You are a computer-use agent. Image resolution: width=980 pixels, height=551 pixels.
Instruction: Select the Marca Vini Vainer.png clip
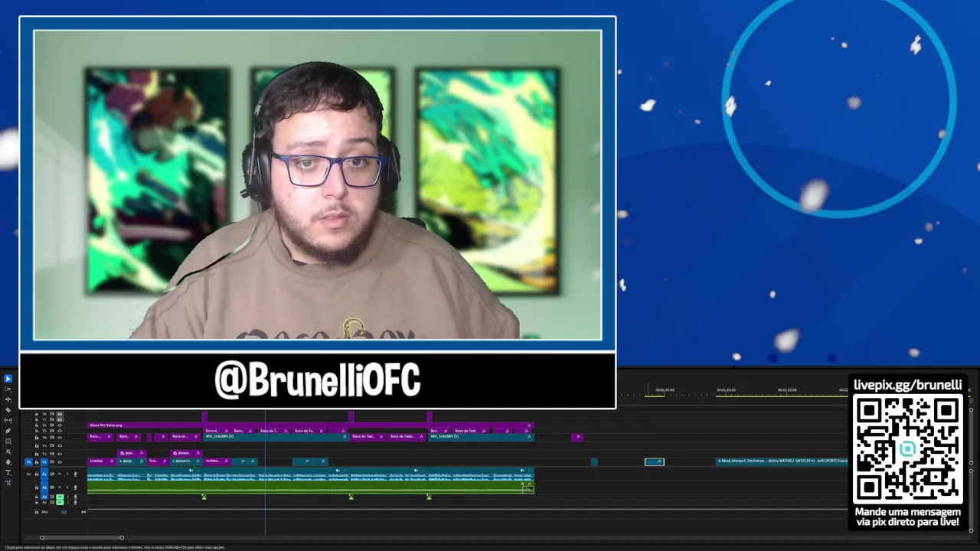click(311, 425)
